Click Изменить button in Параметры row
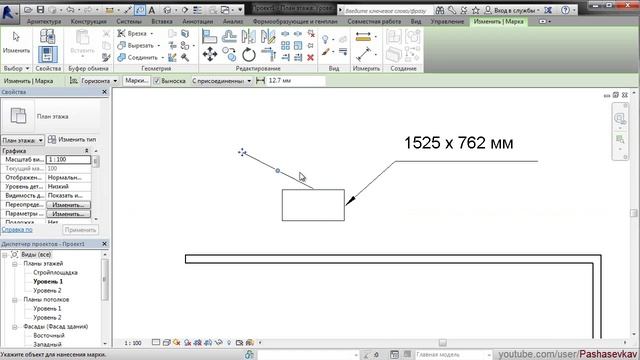The width and height of the screenshot is (640, 360). pos(69,214)
